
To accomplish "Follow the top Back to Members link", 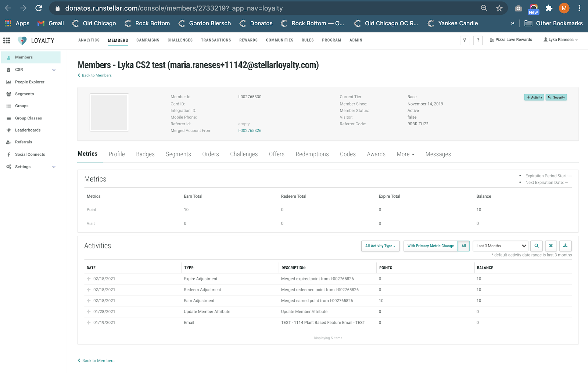I will click(x=94, y=75).
